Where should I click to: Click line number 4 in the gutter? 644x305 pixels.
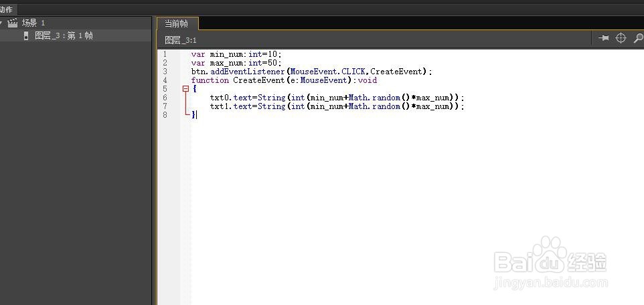coord(165,80)
